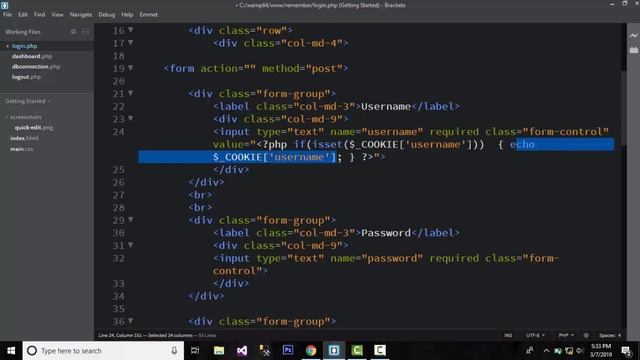The image size is (640, 360).
Task: Open the People icon in system tray
Action: [x=530, y=351]
